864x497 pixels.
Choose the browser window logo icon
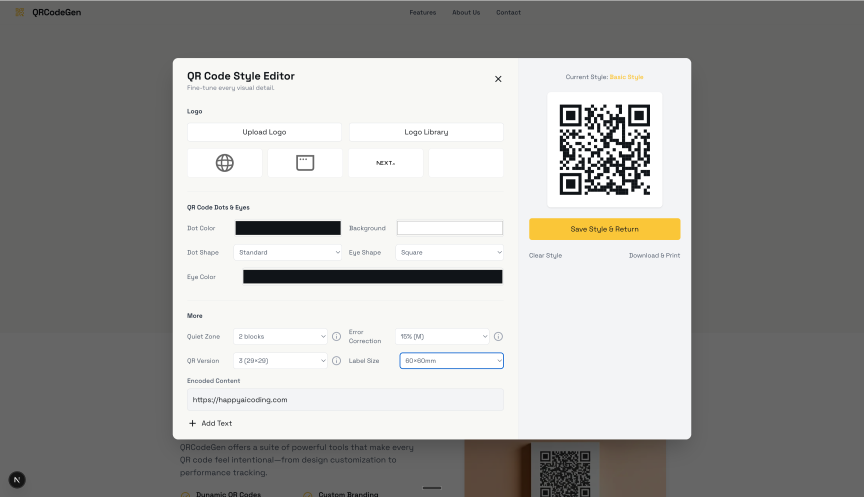[305, 163]
